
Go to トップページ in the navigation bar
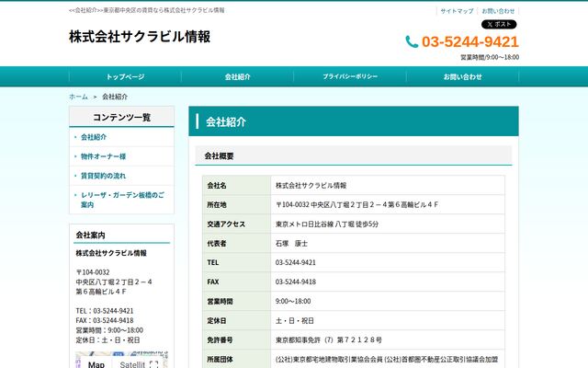click(125, 76)
